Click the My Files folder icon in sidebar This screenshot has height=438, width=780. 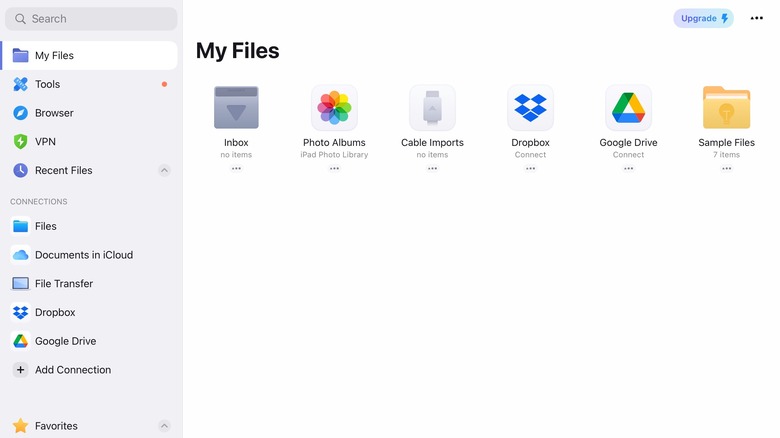20,55
